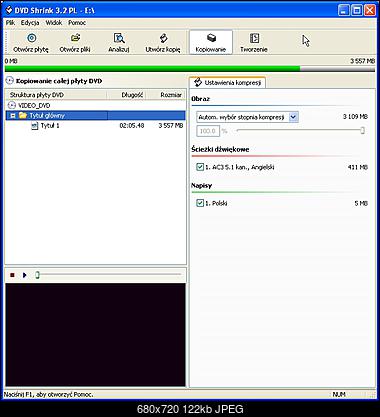The image size is (380, 417).
Task: Collapse the Tytuł główny tree node
Action: point(13,116)
